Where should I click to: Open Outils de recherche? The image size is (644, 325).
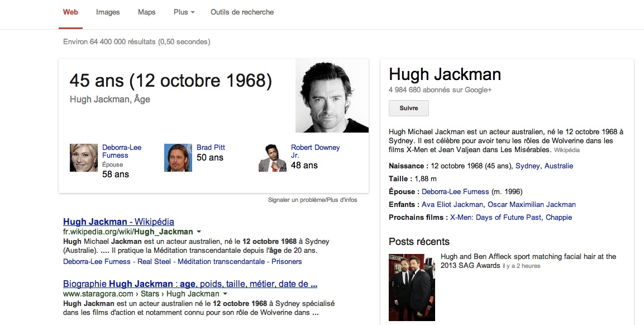[242, 12]
